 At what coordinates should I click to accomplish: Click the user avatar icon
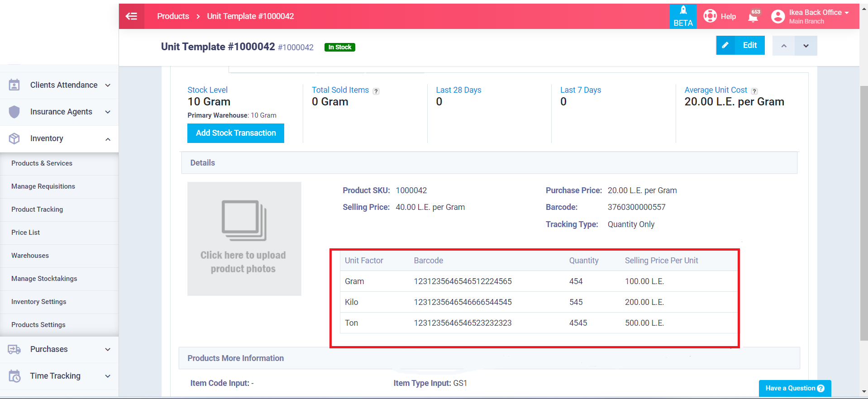tap(778, 17)
